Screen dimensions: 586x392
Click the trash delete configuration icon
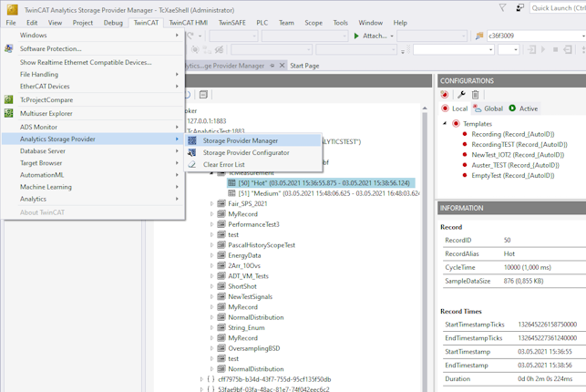475,95
